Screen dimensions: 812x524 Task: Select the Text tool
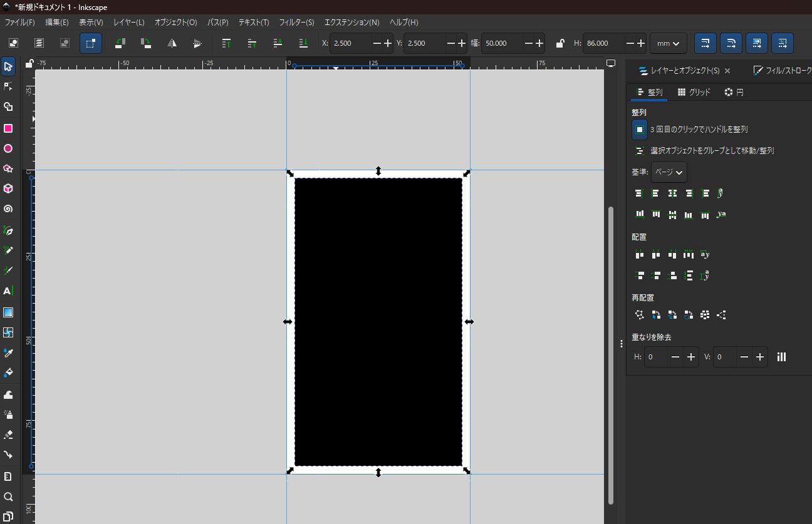(x=8, y=291)
